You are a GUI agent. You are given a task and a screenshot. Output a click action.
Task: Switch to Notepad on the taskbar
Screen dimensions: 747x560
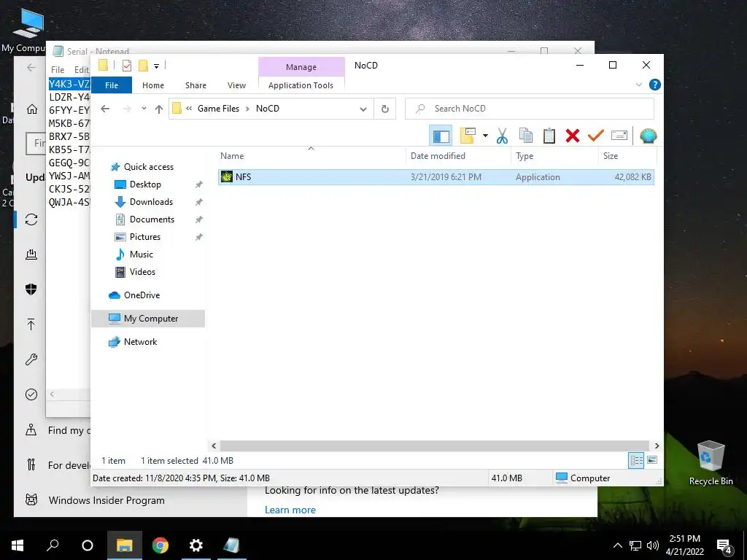(x=231, y=545)
